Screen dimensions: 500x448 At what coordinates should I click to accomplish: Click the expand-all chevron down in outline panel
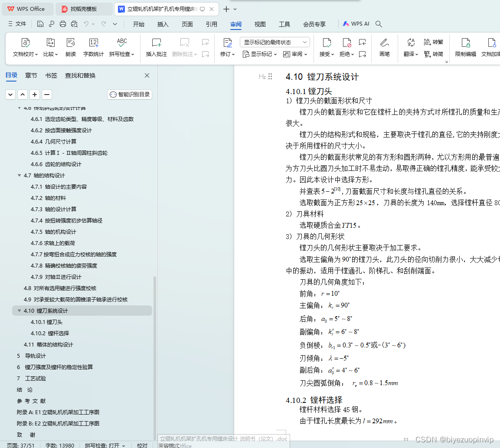[10, 95]
